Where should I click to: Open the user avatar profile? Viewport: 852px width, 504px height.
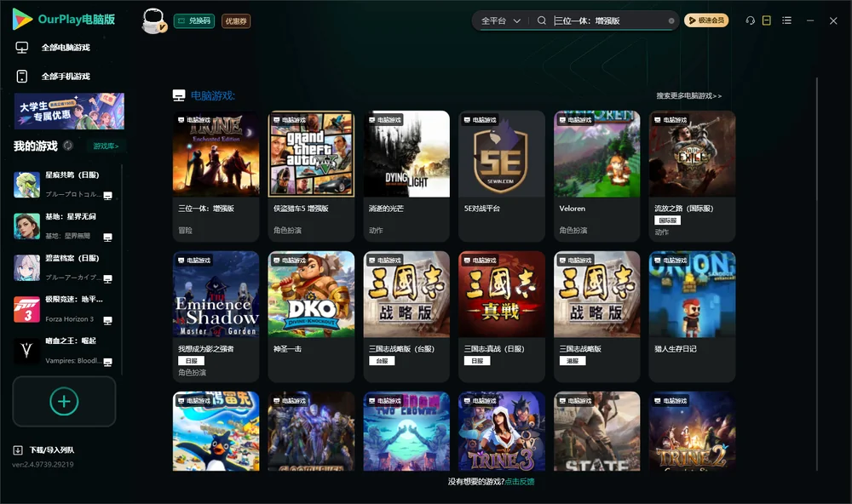153,20
